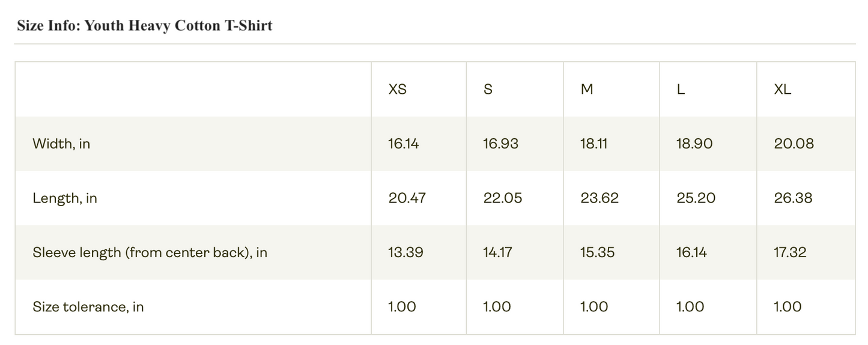The image size is (868, 345).
Task: Click the 16.93 width value
Action: (x=500, y=144)
